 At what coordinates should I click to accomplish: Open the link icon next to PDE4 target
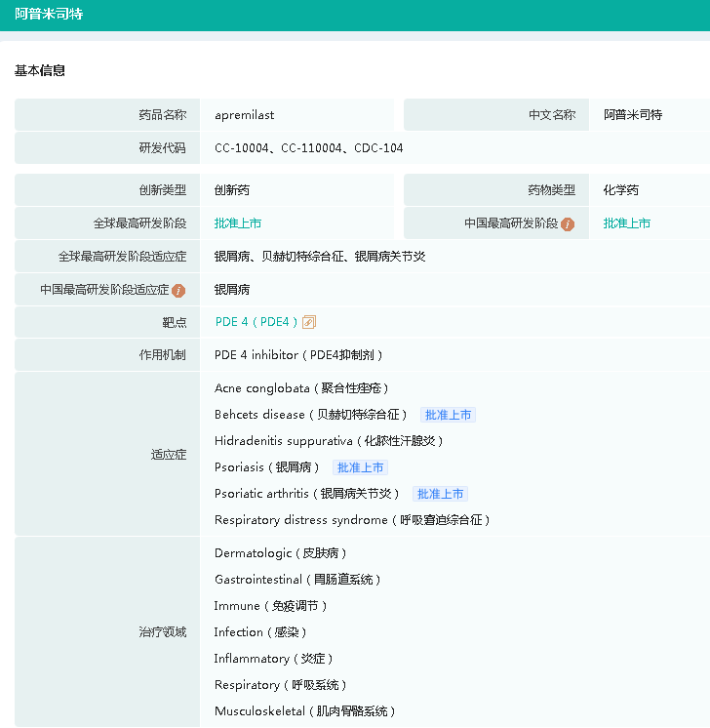[x=309, y=322]
